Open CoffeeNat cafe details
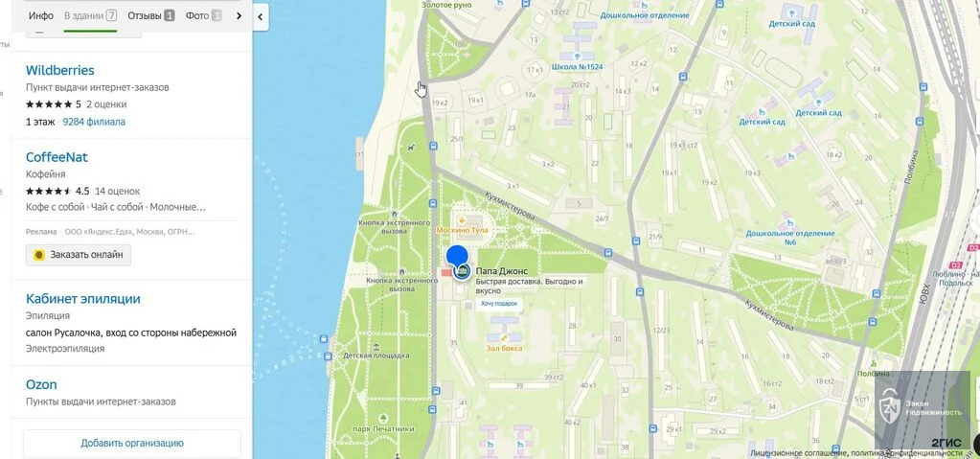 pyautogui.click(x=57, y=157)
